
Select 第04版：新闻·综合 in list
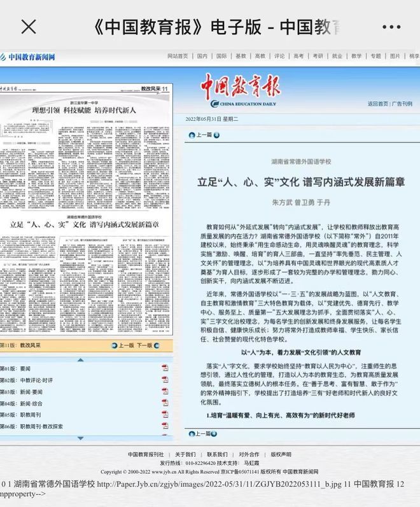21,403
